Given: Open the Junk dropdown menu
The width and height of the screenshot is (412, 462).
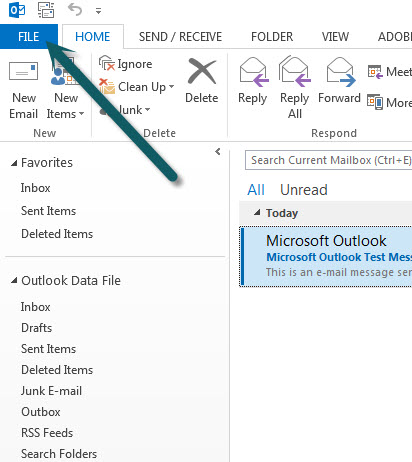Looking at the screenshot, I should pos(125,110).
